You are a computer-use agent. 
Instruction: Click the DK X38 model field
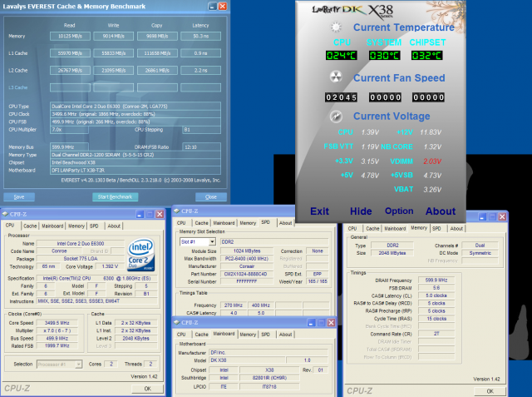(248, 360)
